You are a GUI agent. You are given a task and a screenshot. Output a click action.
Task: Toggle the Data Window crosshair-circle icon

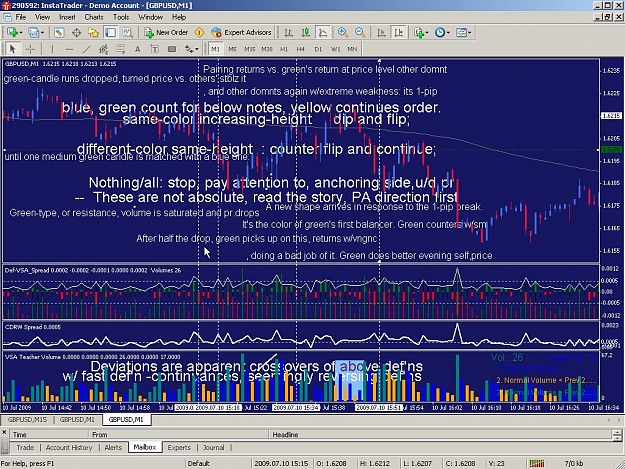point(76,32)
